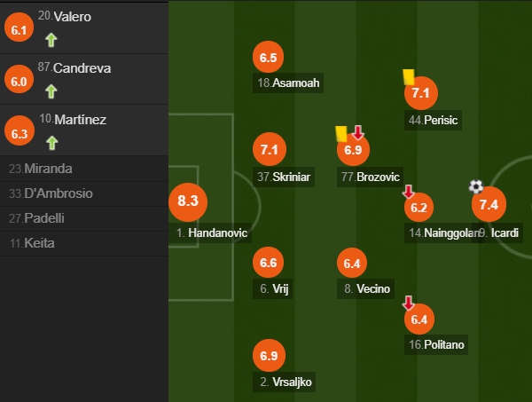This screenshot has width=532, height=402.
Task: Click Candreva's green substituted-on arrow
Action: point(51,91)
